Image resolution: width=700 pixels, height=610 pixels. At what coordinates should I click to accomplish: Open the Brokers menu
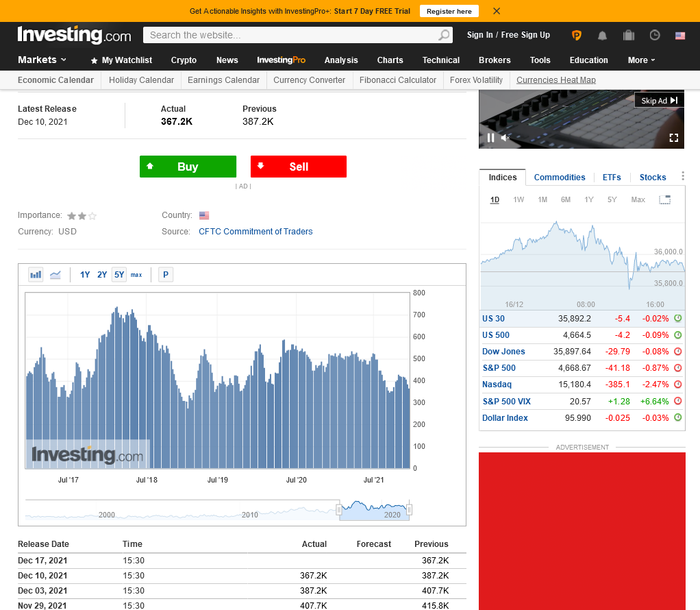[495, 60]
